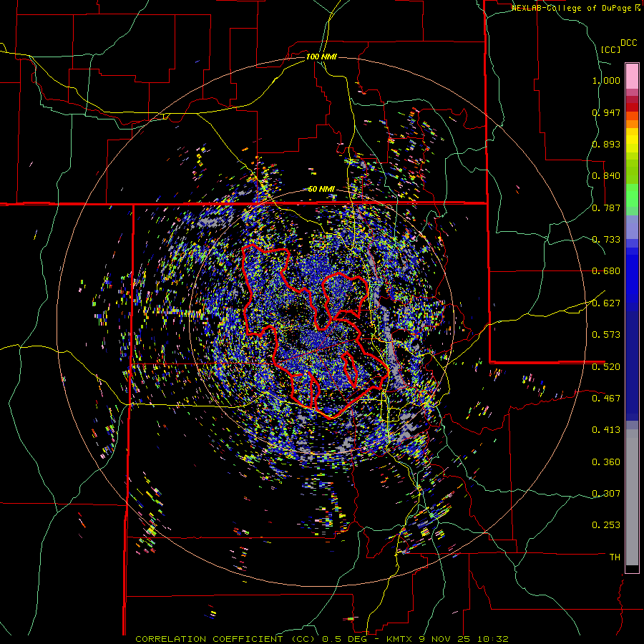Click the 0.627 value on the color scale
644x644 pixels.
606,303
